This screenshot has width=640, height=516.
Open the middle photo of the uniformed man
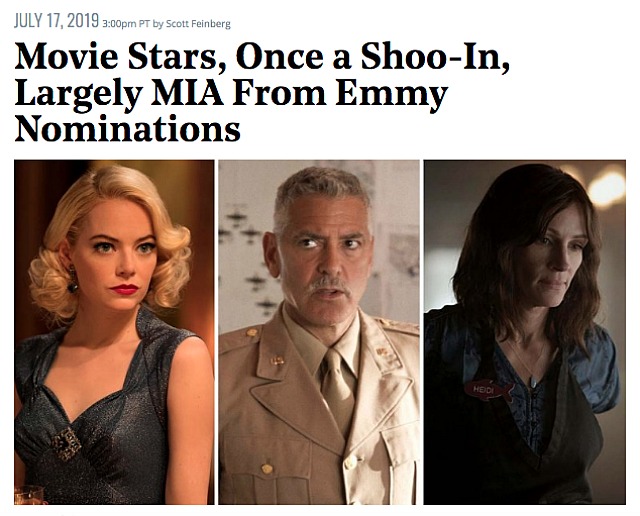[x=319, y=332]
